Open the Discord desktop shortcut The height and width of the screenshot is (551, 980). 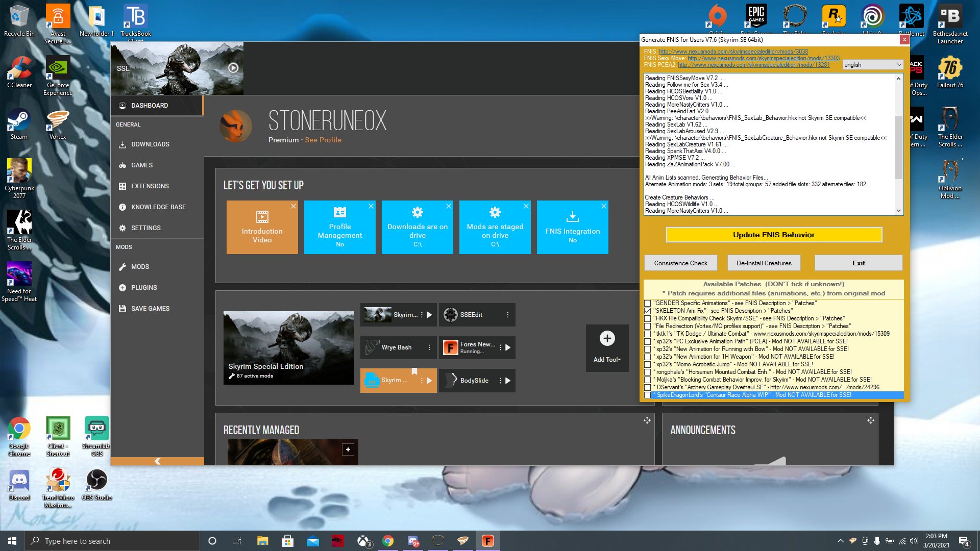pyautogui.click(x=19, y=485)
